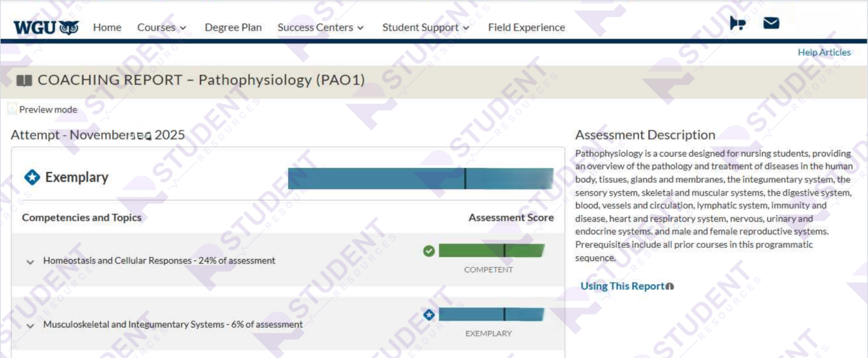Screen dimensions: 868x358
Task: Click the book icon beside Coaching Report title
Action: coord(23,79)
